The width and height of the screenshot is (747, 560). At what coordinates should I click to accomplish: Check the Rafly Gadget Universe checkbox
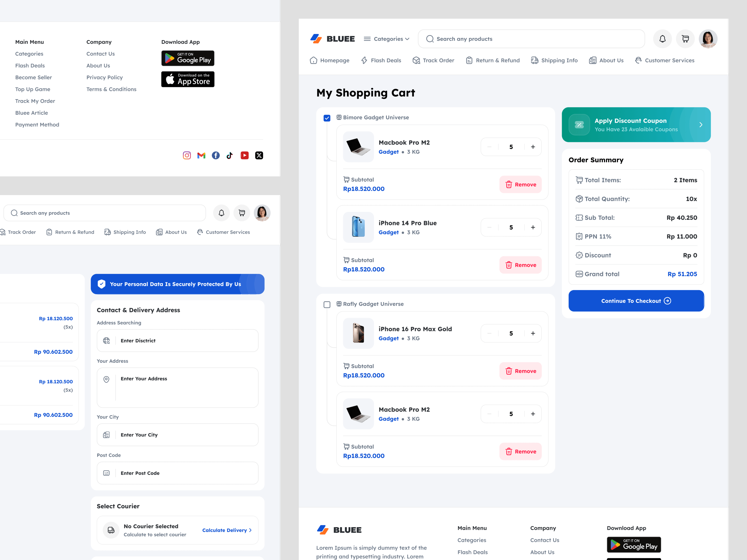(x=327, y=304)
